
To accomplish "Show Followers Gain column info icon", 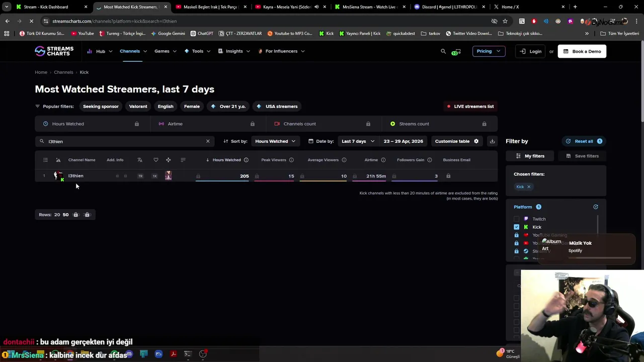I will click(430, 160).
